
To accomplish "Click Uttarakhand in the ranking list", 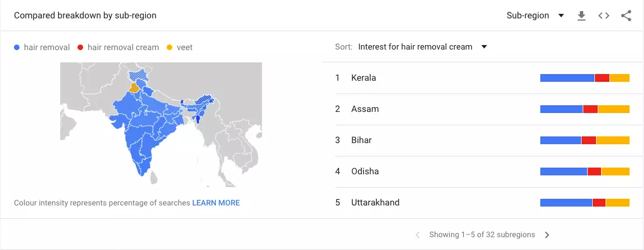I will [x=375, y=203].
